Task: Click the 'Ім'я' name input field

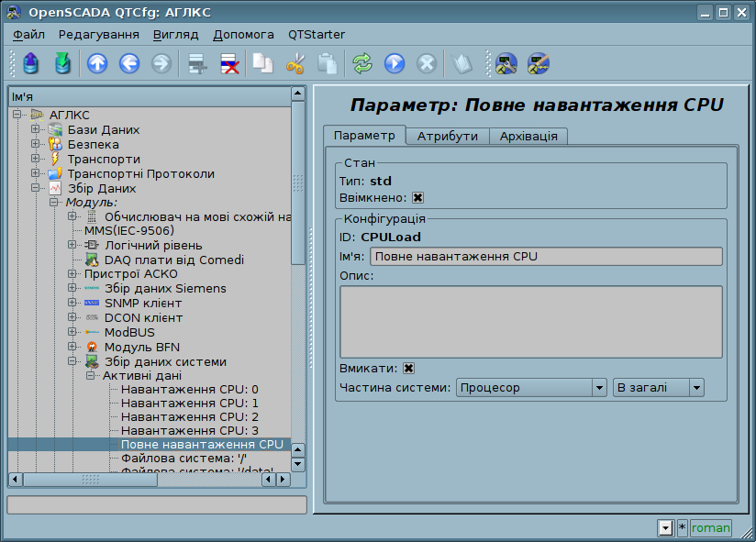Action: 545,257
